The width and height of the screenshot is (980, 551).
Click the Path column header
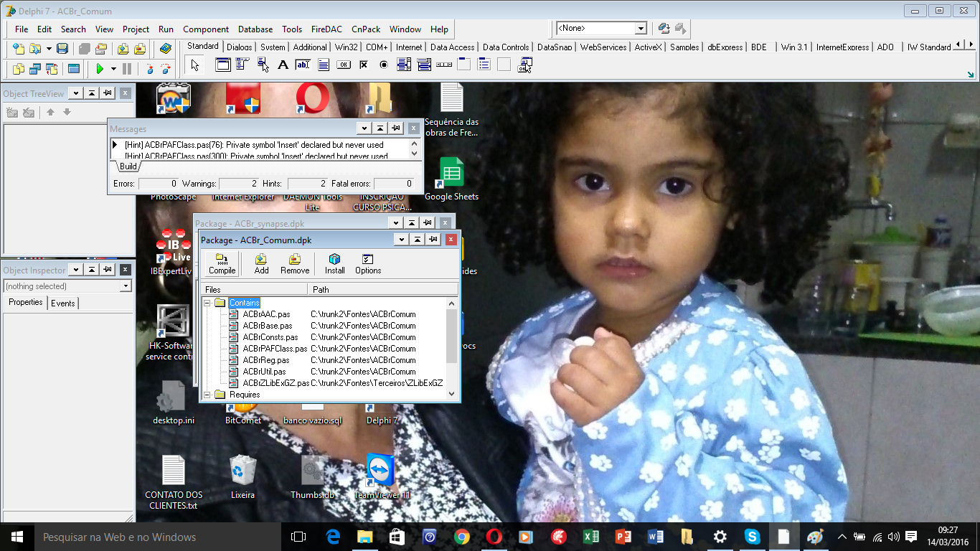point(383,289)
